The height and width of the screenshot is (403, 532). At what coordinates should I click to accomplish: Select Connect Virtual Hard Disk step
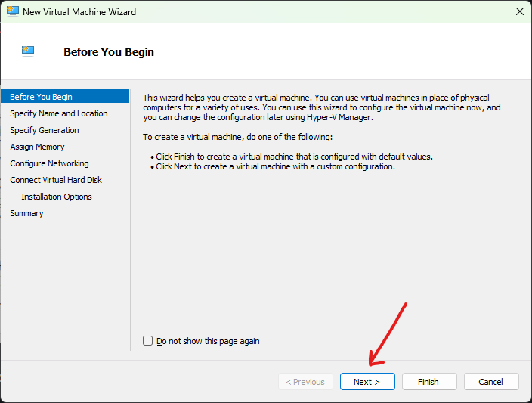click(x=56, y=180)
